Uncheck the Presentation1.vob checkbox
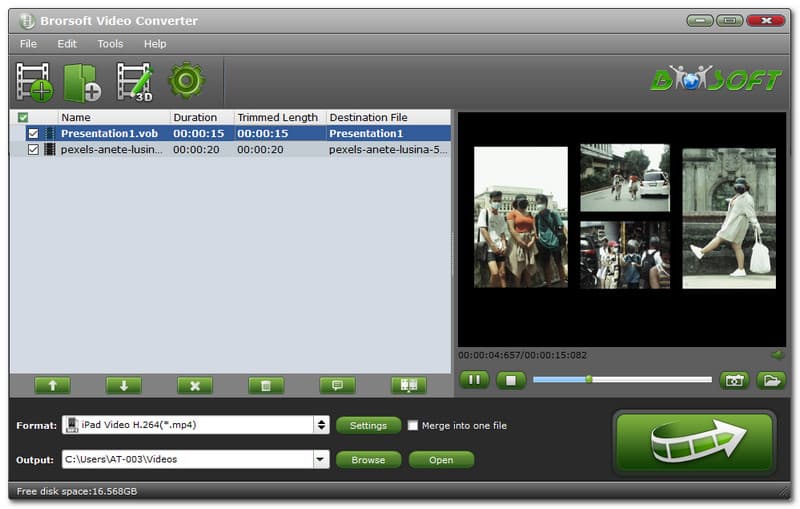The width and height of the screenshot is (800, 509). point(33,133)
